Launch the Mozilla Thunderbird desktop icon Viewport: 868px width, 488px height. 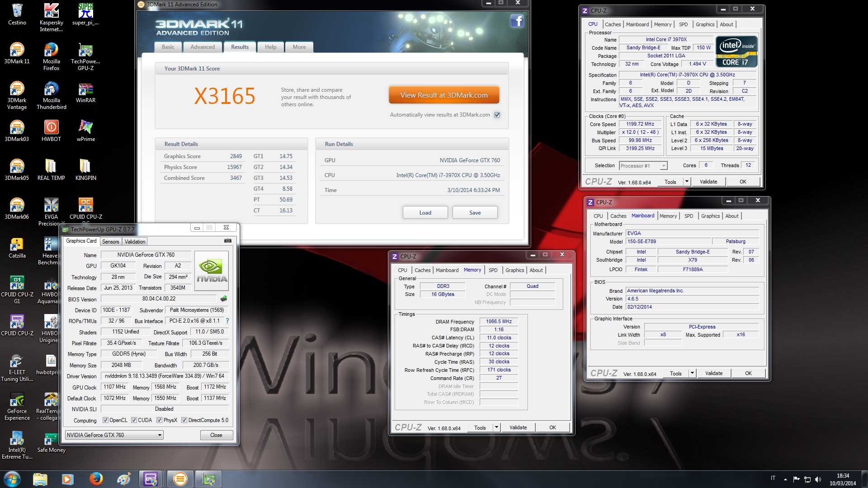51,95
